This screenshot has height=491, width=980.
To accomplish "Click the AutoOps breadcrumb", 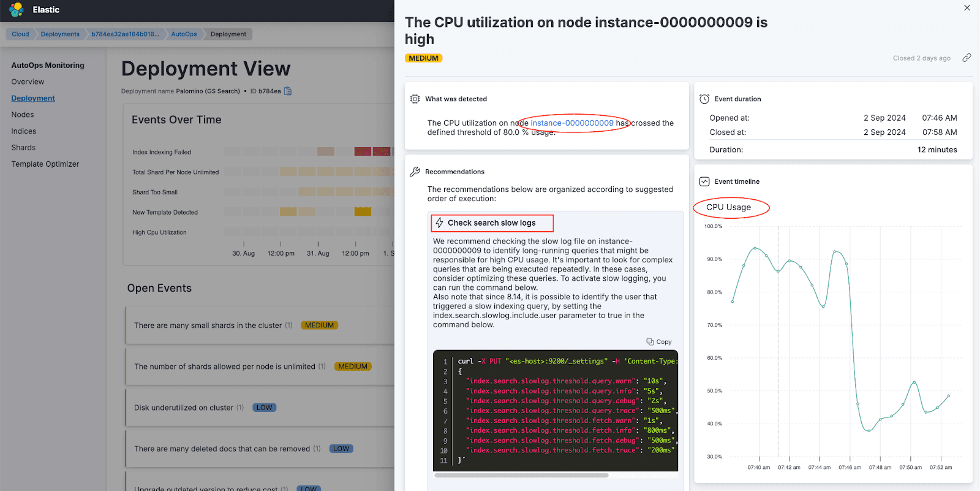I will coord(184,34).
